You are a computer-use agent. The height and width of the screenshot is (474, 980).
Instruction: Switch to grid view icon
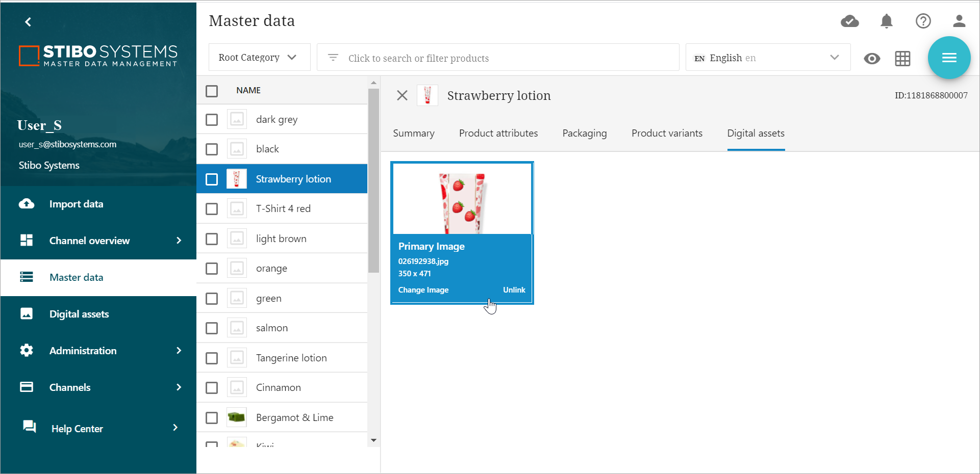click(902, 59)
